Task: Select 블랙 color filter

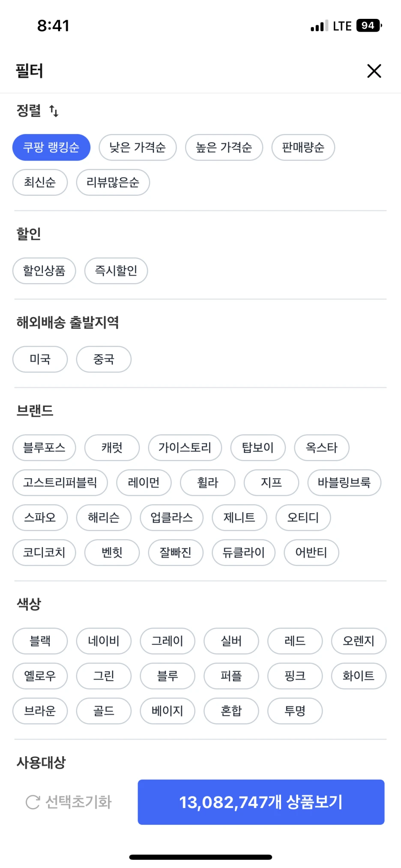Action: coord(40,641)
